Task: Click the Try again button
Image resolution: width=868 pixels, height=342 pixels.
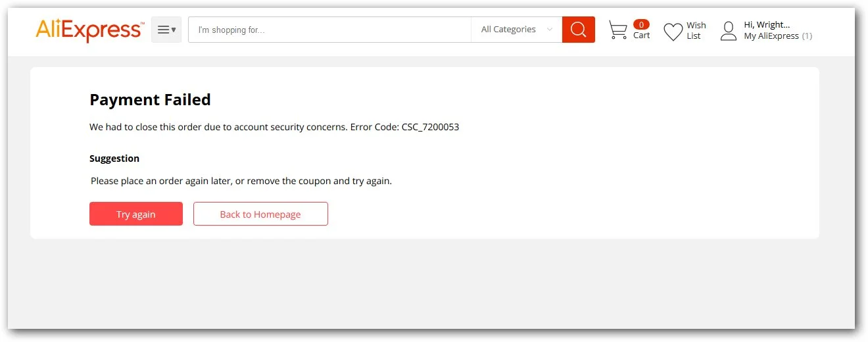Action: click(136, 214)
